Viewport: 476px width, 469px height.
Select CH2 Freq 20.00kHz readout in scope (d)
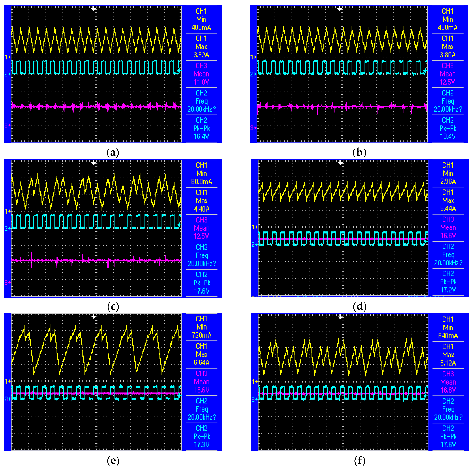click(x=448, y=255)
